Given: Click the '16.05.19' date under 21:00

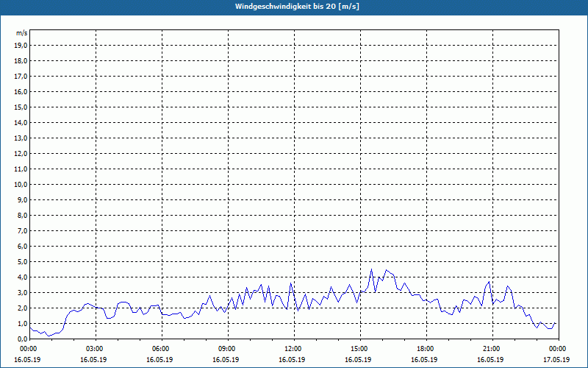Looking at the screenshot, I should (490, 360).
